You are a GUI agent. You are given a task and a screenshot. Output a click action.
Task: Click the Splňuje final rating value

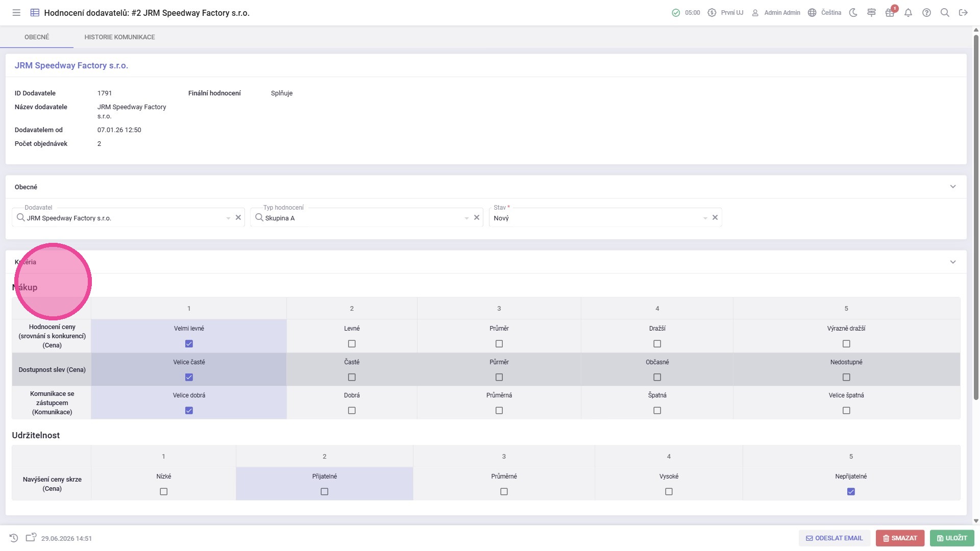coord(282,93)
